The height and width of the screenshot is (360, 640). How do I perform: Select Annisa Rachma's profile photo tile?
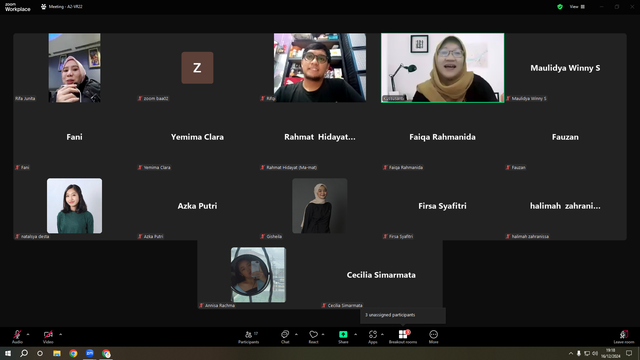point(258,275)
